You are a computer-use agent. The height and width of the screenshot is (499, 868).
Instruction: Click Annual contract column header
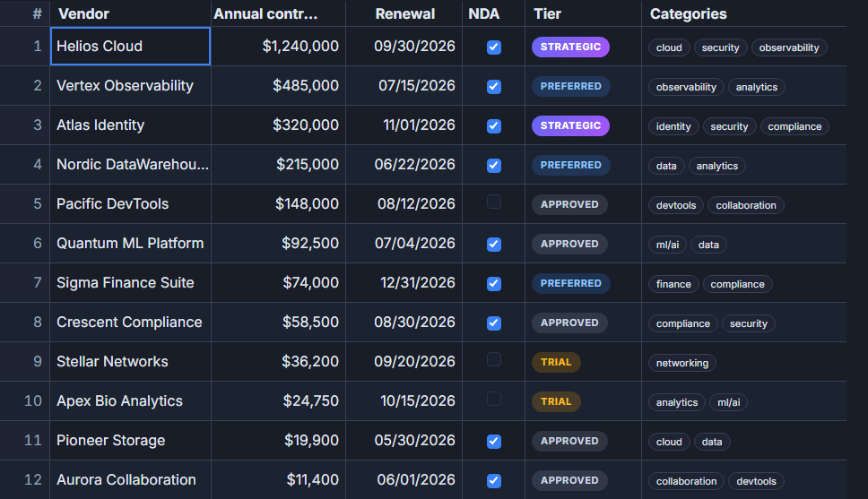[265, 13]
